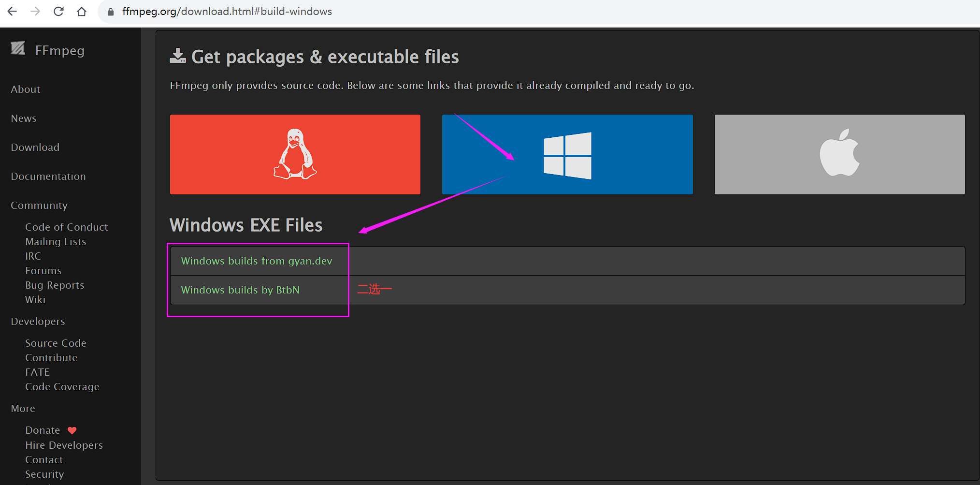Open the Donate link

pos(43,430)
